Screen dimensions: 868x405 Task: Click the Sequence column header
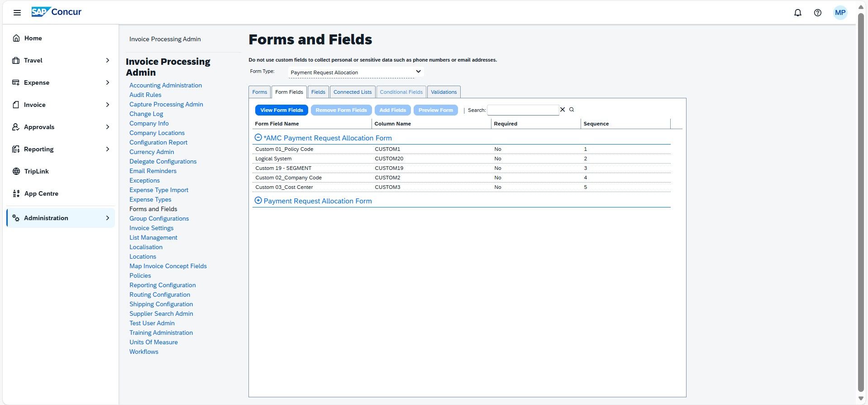(x=625, y=124)
